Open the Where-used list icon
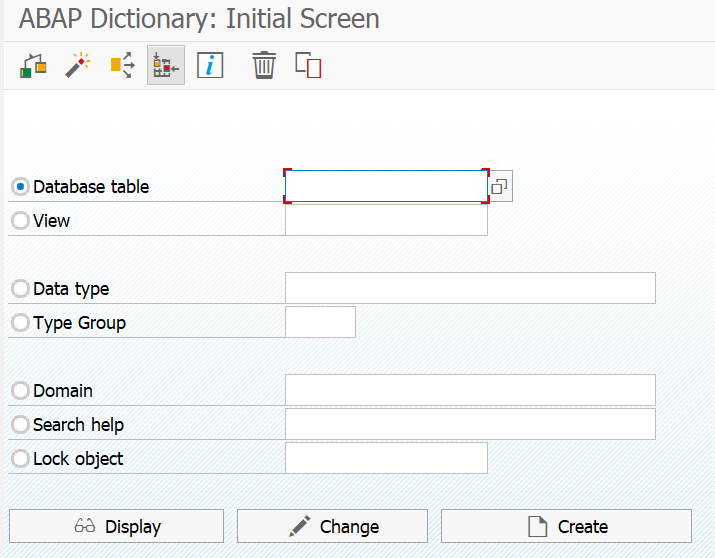 point(122,65)
